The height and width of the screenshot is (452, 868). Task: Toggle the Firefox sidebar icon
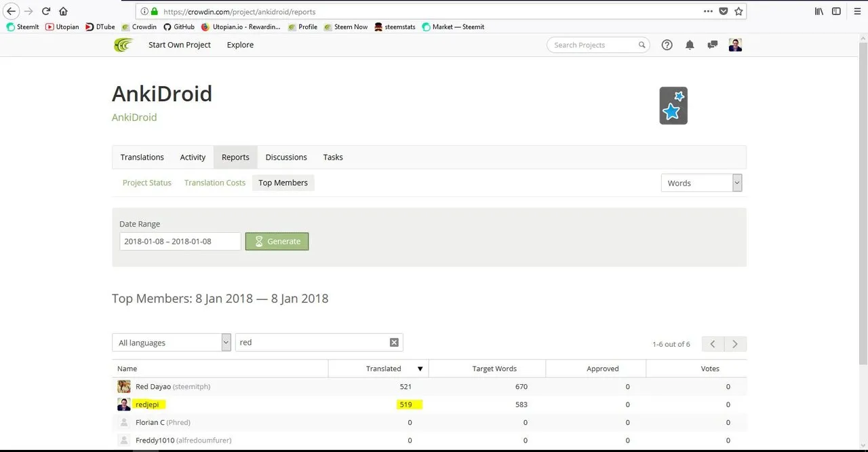pyautogui.click(x=837, y=12)
